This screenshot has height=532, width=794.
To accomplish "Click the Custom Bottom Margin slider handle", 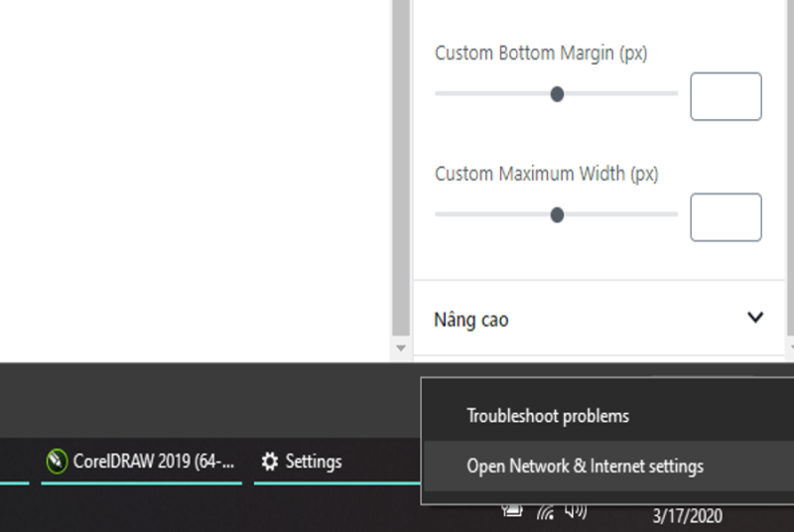I will pyautogui.click(x=557, y=94).
